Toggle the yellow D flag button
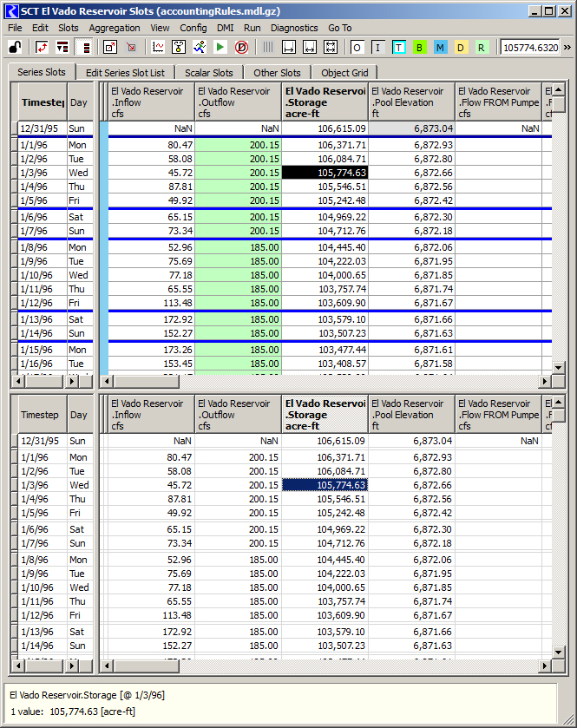 pyautogui.click(x=461, y=48)
